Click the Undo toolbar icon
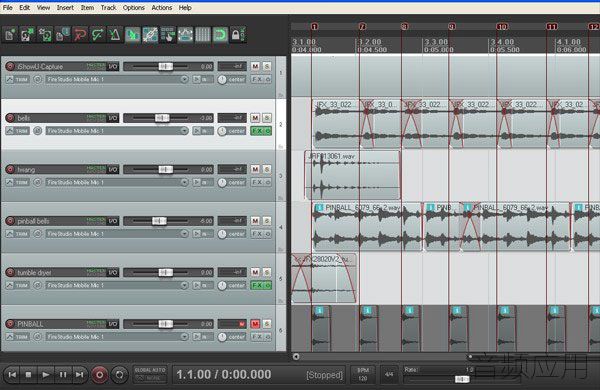Screen dimensions: 600x390 80,35
